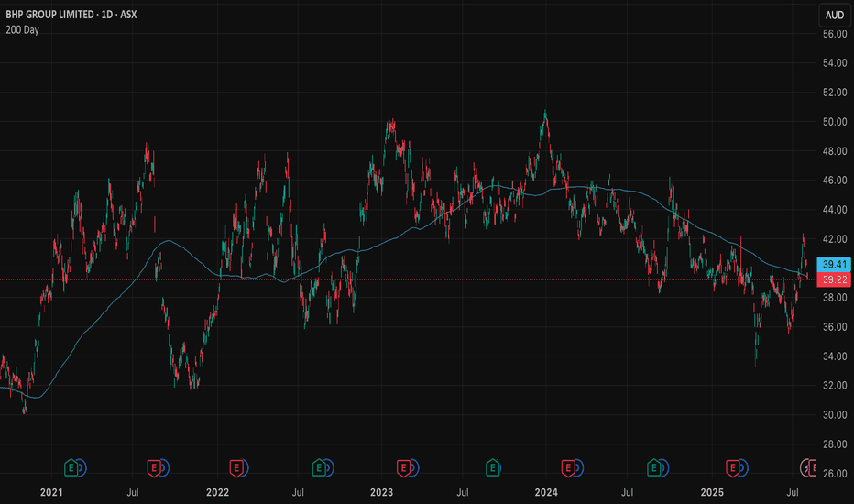854x504 pixels.
Task: Select the 200 Day indicator label
Action: (22, 30)
